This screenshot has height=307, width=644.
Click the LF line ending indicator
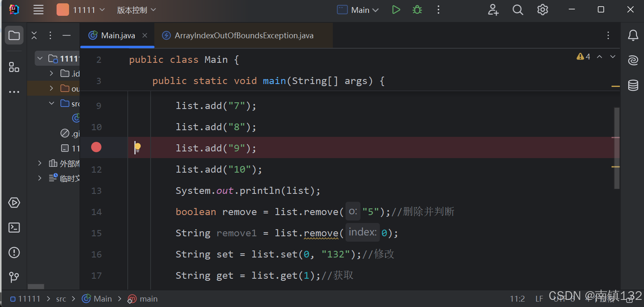pos(539,299)
